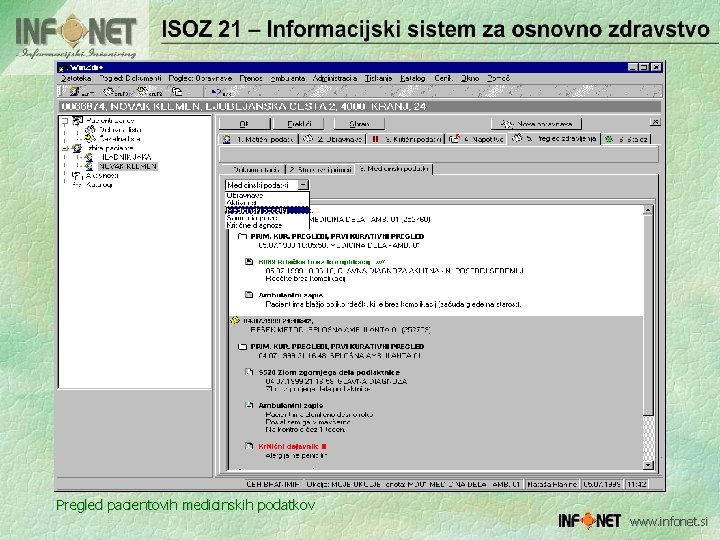Switch to tab 4 Napotive
The image size is (720, 540).
point(477,139)
